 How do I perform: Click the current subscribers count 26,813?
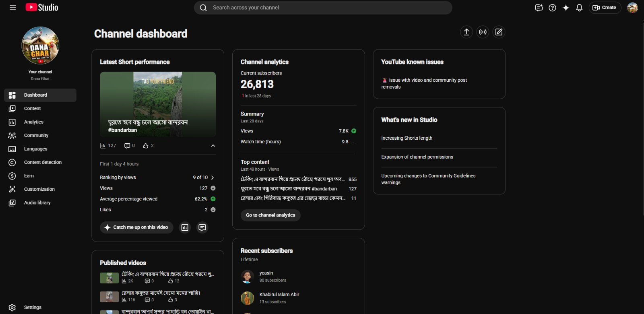tap(257, 84)
